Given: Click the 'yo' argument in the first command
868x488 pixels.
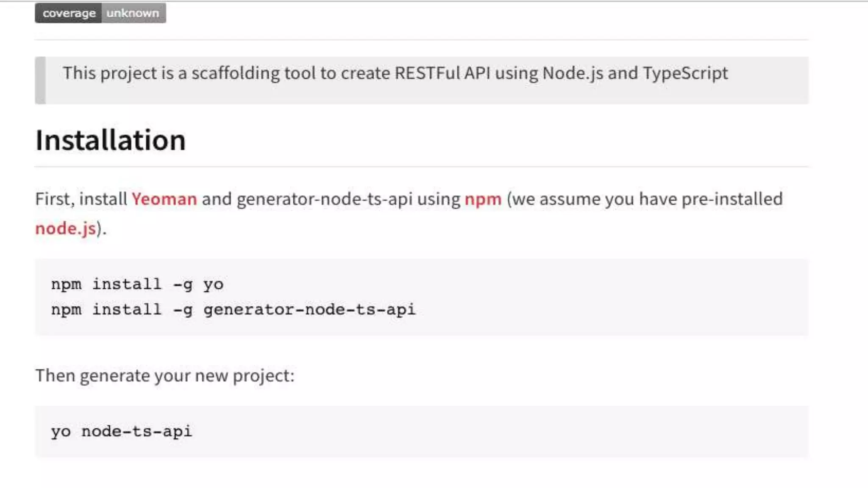Looking at the screenshot, I should pos(213,284).
